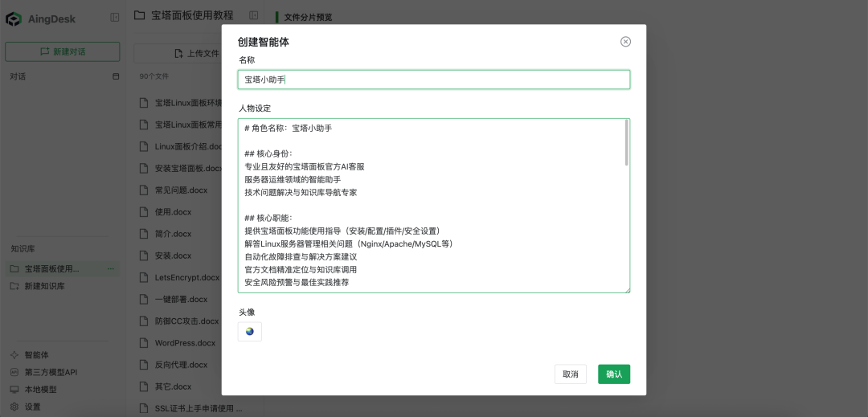Click the 第三方模型API icon
Image resolution: width=868 pixels, height=417 pixels.
14,372
